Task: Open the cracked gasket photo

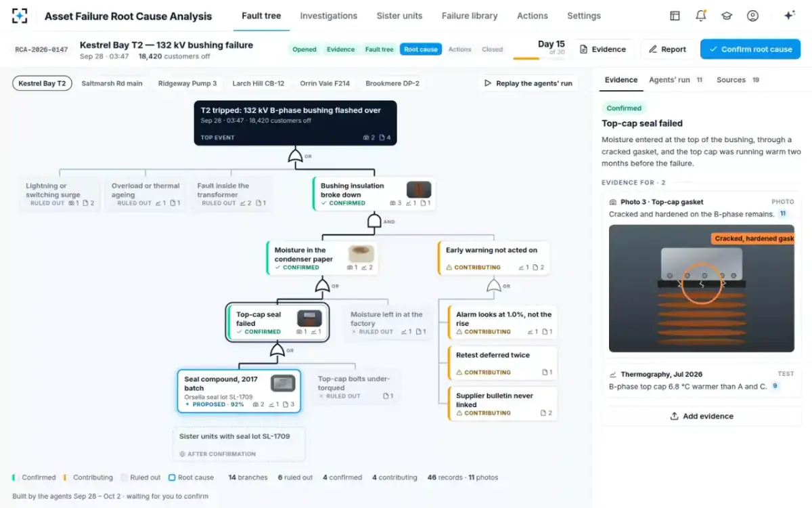Action: pyautogui.click(x=702, y=288)
